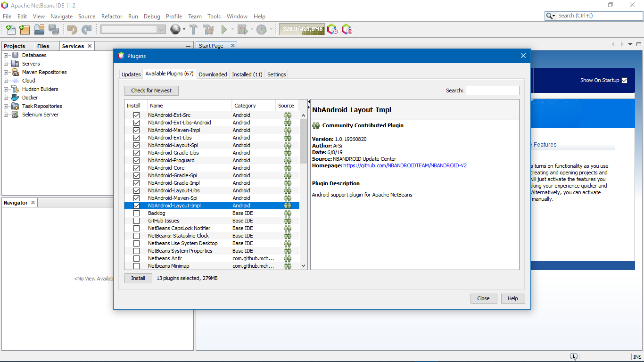Click the Hudson Builders icon
Image resolution: width=644 pixels, height=362 pixels.
pos(16,89)
